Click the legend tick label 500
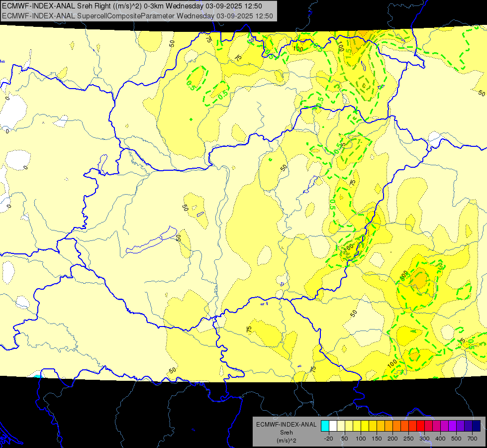The width and height of the screenshot is (487, 448). 456,439
